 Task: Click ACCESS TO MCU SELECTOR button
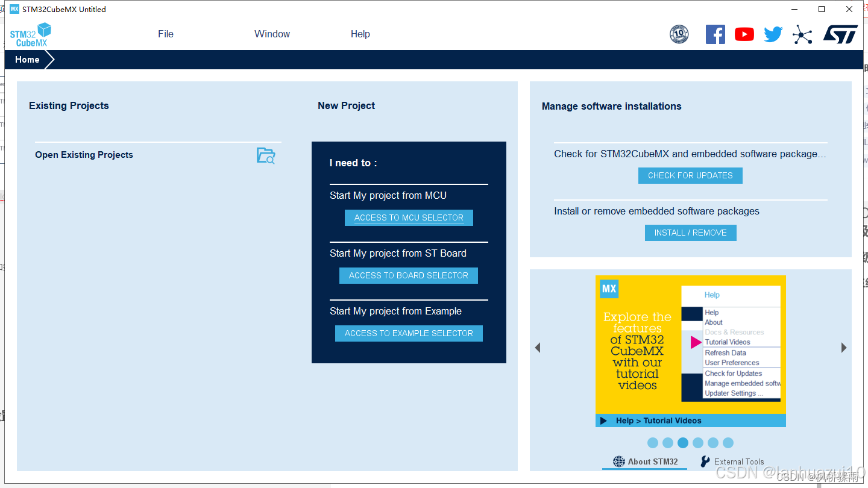click(x=409, y=217)
